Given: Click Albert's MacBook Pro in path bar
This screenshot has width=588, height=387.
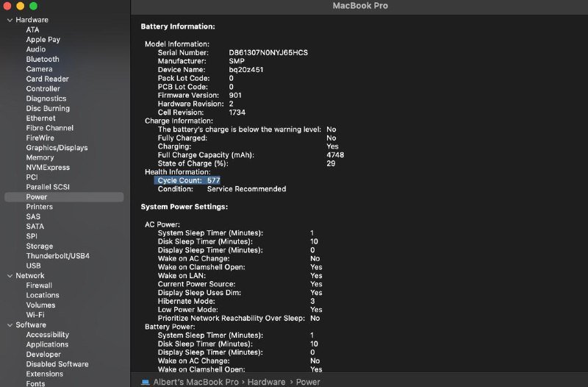Looking at the screenshot, I should pos(196,382).
